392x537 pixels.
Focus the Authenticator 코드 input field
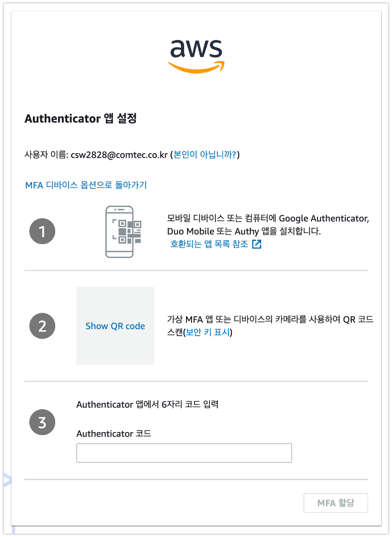point(184,453)
